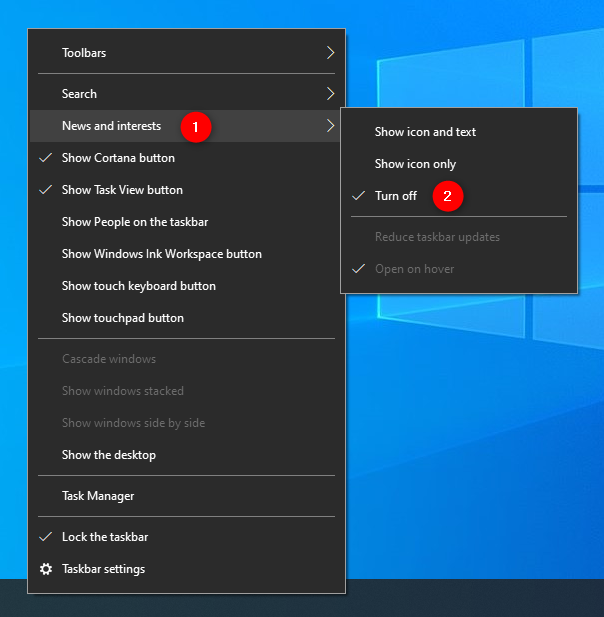The height and width of the screenshot is (617, 604).
Task: Open Taskbar settings
Action: click(103, 569)
